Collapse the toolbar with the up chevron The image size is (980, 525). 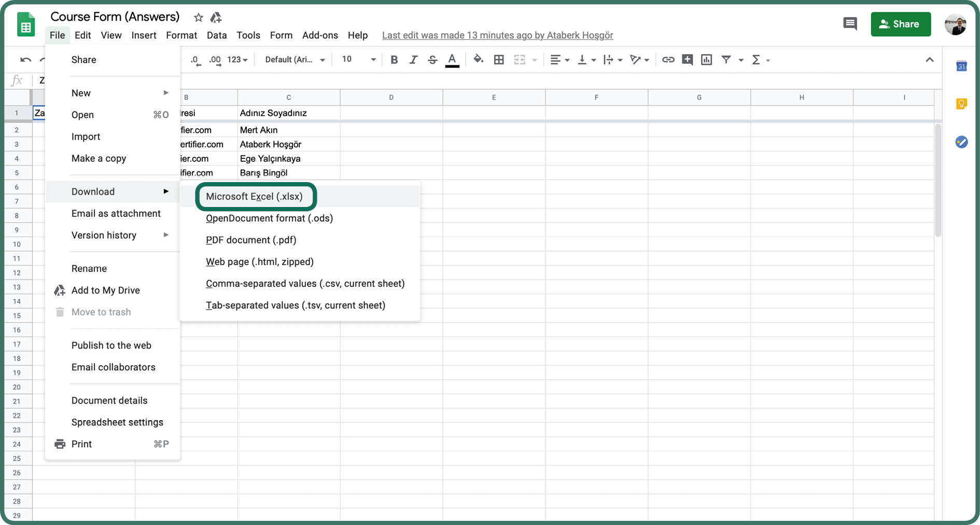click(x=929, y=60)
